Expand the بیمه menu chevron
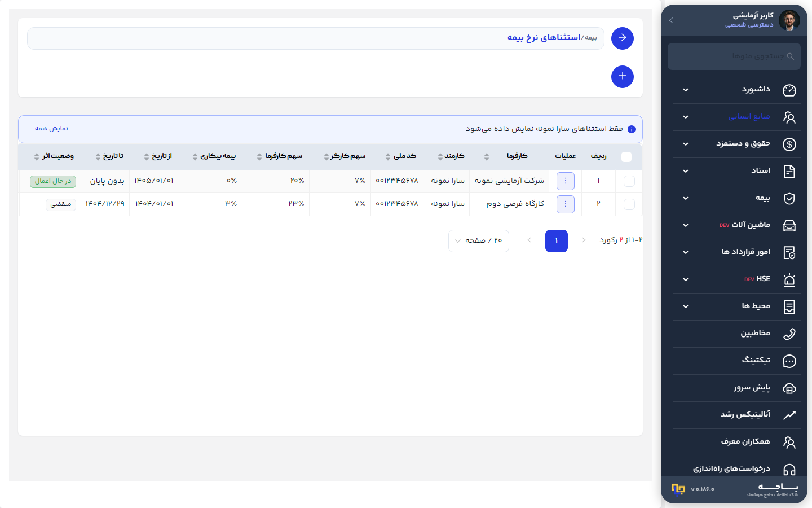 686,199
